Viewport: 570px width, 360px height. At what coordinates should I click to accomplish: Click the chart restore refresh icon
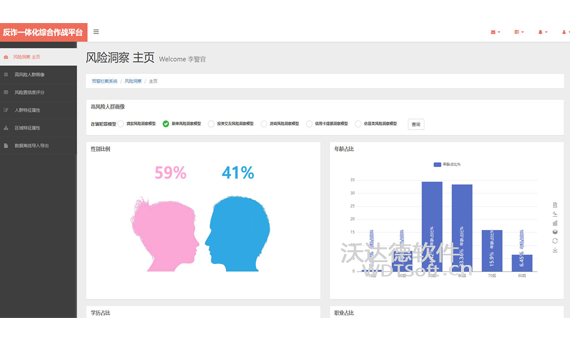tap(555, 241)
